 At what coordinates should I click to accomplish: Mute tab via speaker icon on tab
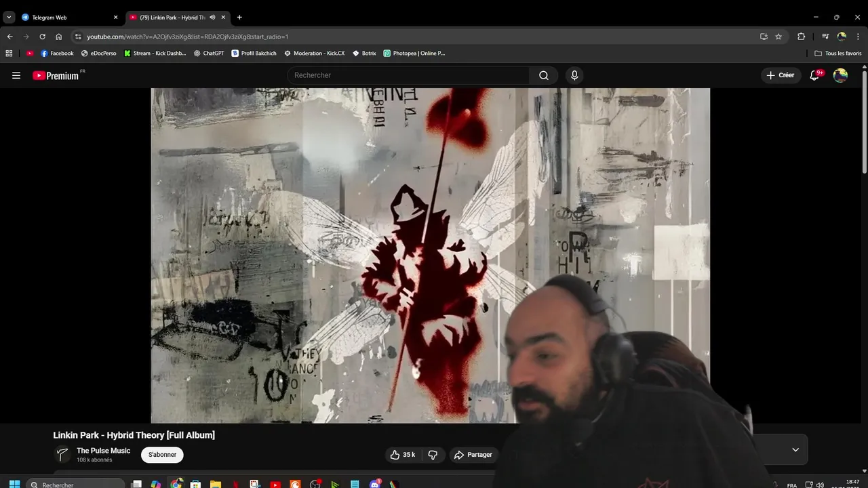click(212, 18)
